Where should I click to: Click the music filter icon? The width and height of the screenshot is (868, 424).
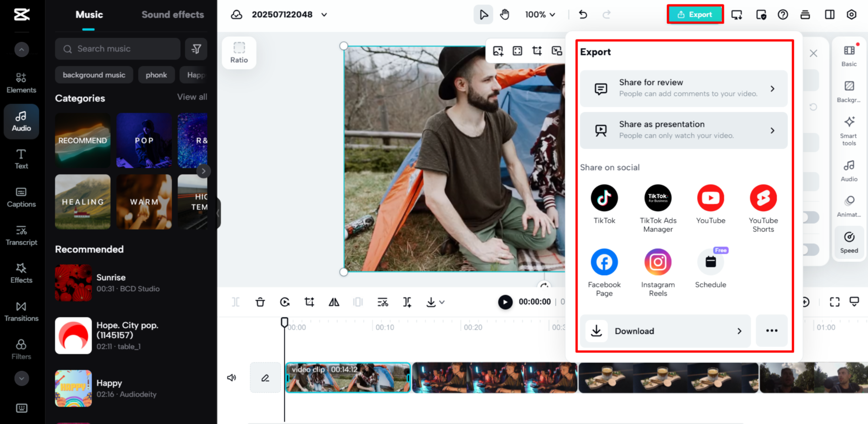coord(196,49)
